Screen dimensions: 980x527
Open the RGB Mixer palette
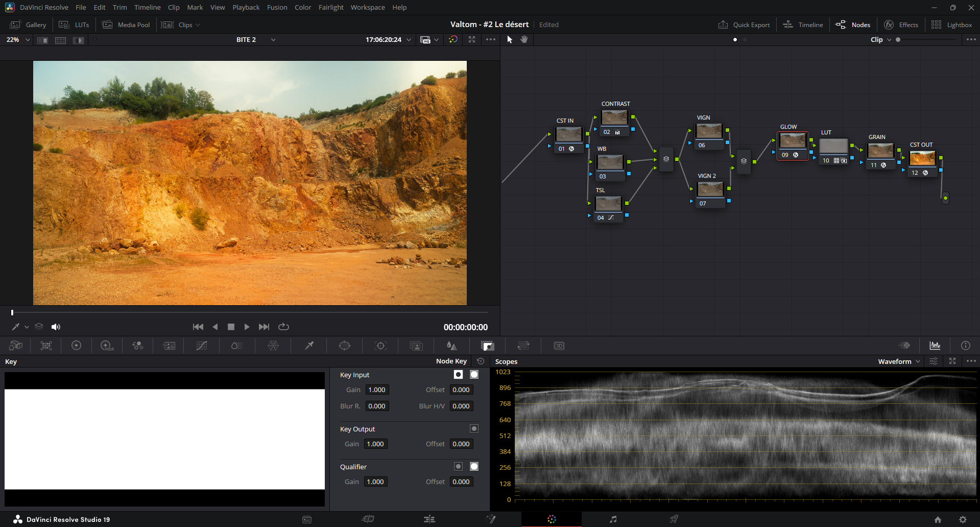[x=137, y=346]
